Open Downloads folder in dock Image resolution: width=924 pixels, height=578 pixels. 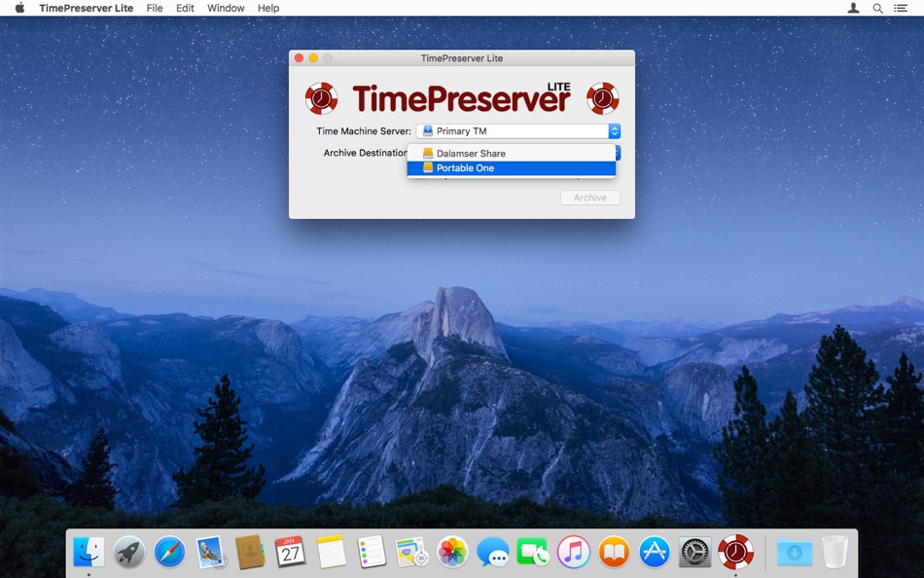tap(795, 552)
